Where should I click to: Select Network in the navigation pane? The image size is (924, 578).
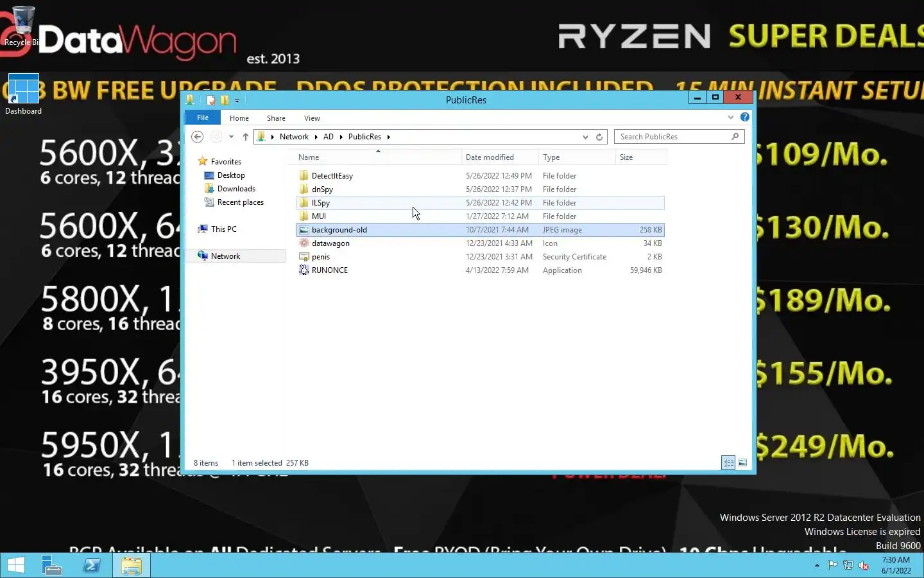point(225,256)
